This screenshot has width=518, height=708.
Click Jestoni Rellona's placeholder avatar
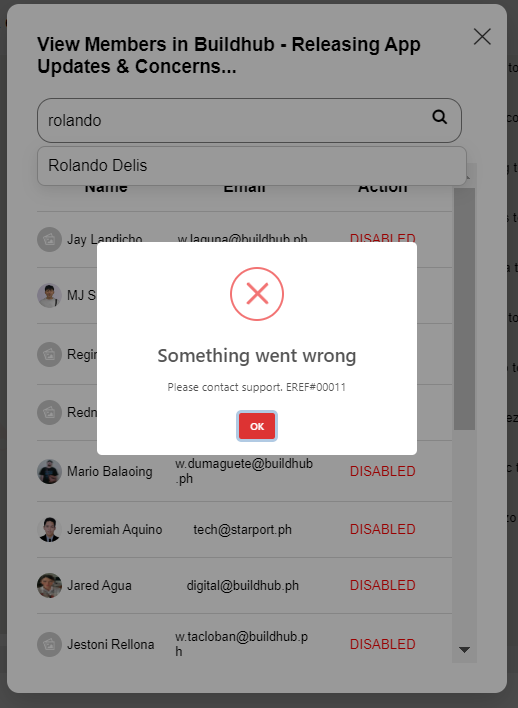coord(49,644)
